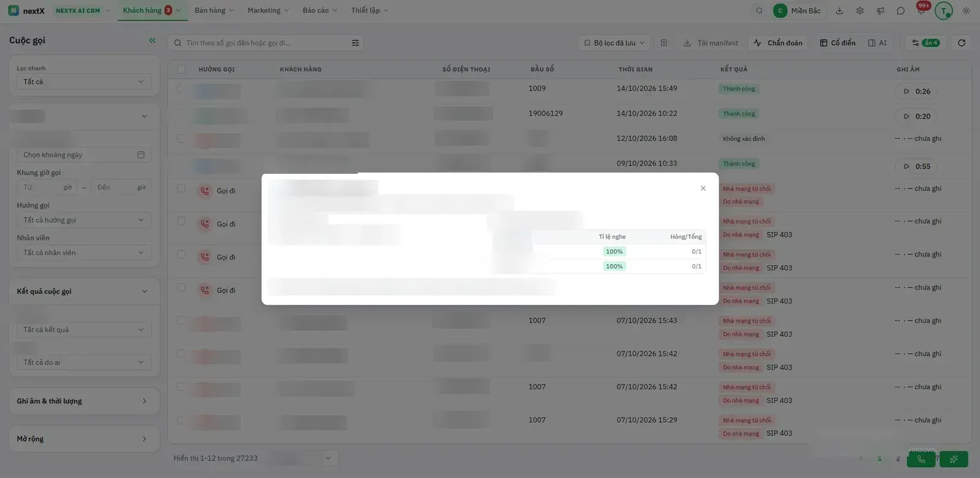980x478 pixels.
Task: Open the Marketing menu
Action: 268,10
